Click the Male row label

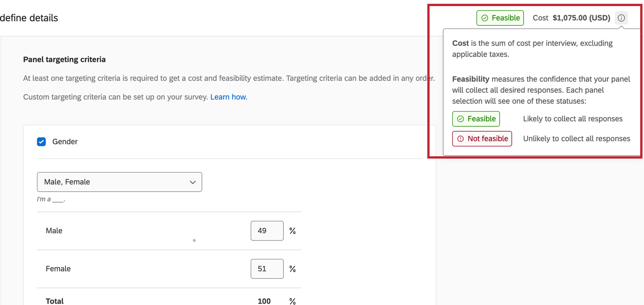(x=54, y=231)
